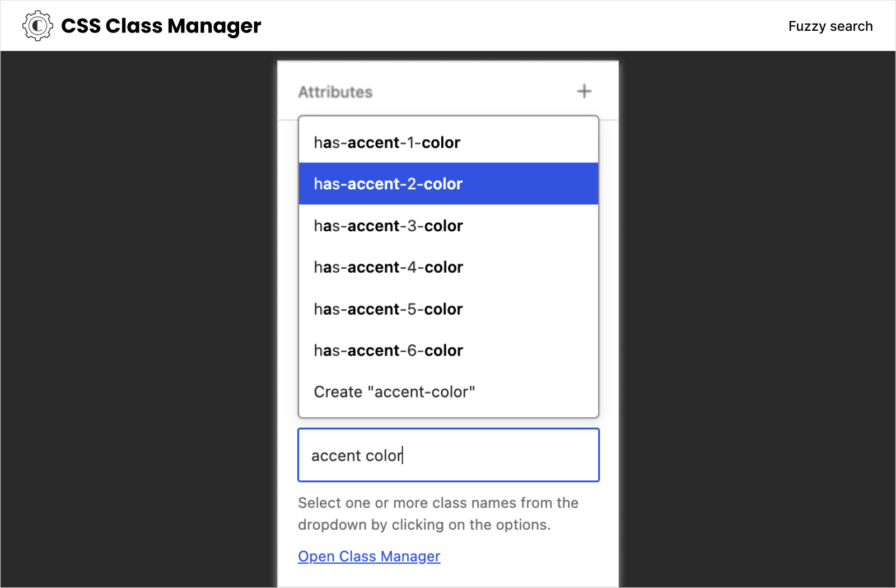Viewport: 896px width, 588px height.
Task: Select has-accent-5-color in the list
Action: pos(388,309)
